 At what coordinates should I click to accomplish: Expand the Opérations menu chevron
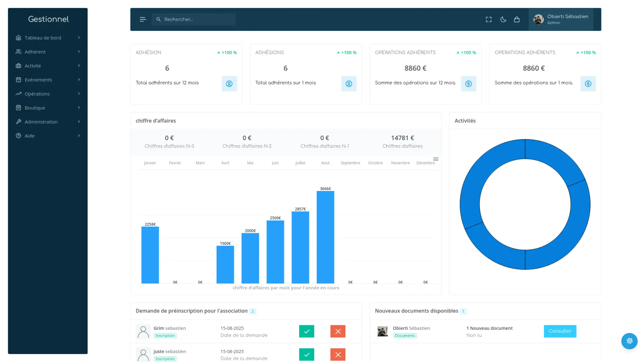coord(79,94)
